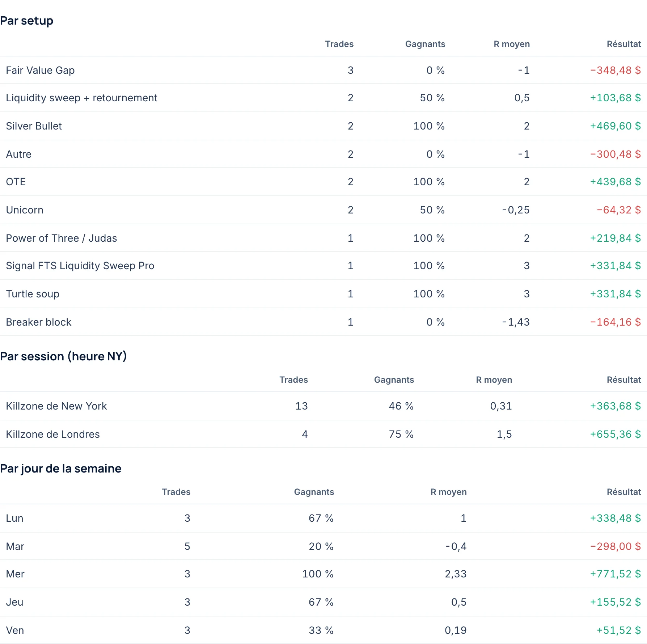Image resolution: width=647 pixels, height=644 pixels.
Task: Click the Trades count 3 for Fair Value Gap
Action: [351, 70]
